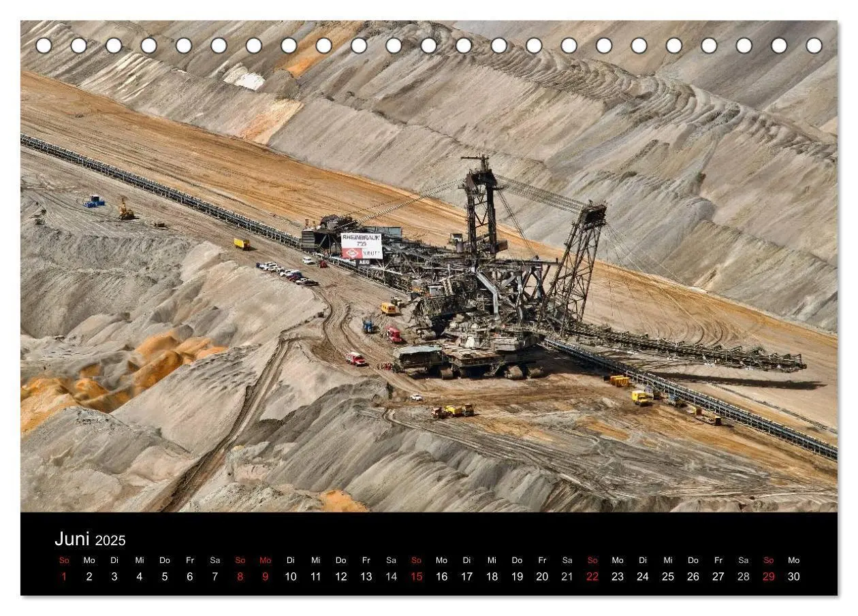Click the Rheinbraun sign on the excavator
The width and height of the screenshot is (858, 616).
[362, 246]
